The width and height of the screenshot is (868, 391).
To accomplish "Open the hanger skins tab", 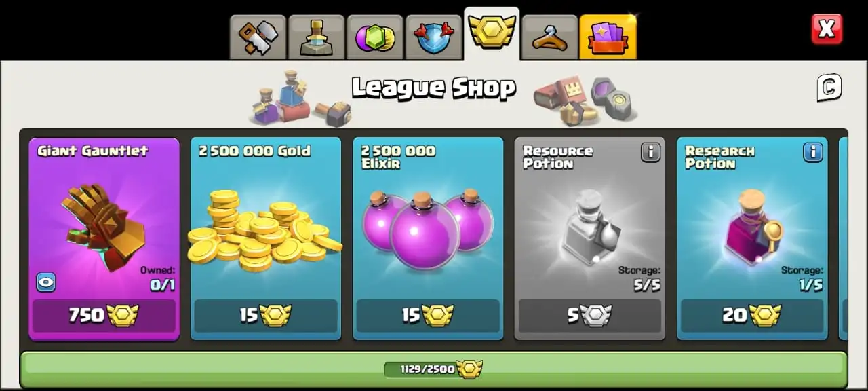I will [x=550, y=37].
